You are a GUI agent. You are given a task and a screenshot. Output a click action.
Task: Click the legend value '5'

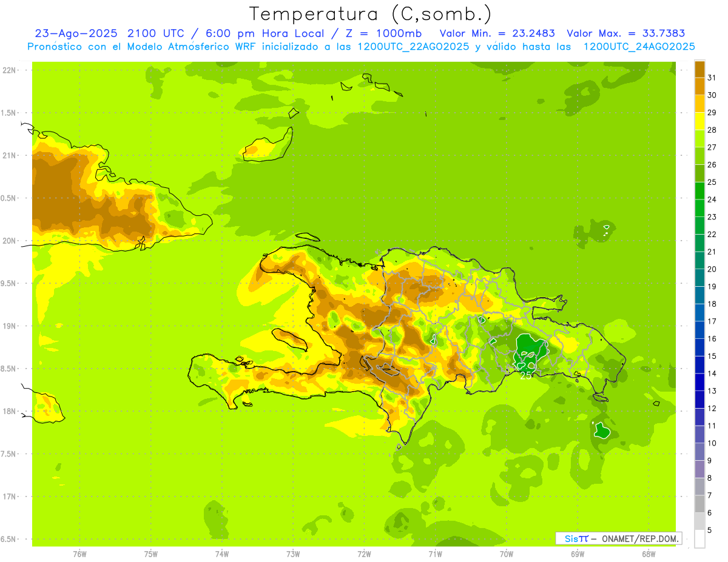pyautogui.click(x=710, y=530)
